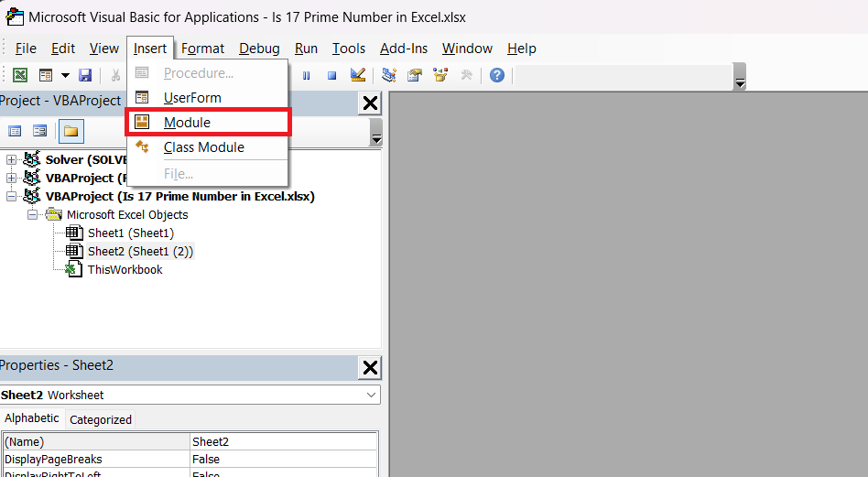Open the Run menu

point(306,49)
